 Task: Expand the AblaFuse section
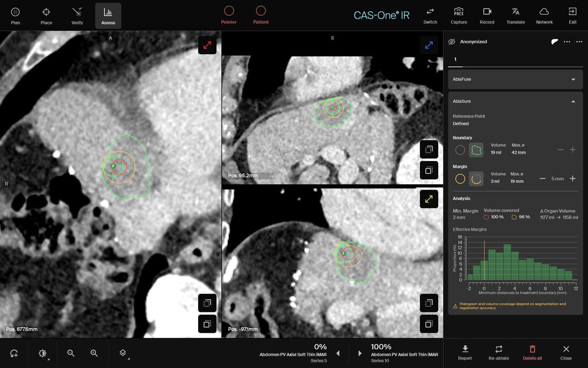coord(515,79)
